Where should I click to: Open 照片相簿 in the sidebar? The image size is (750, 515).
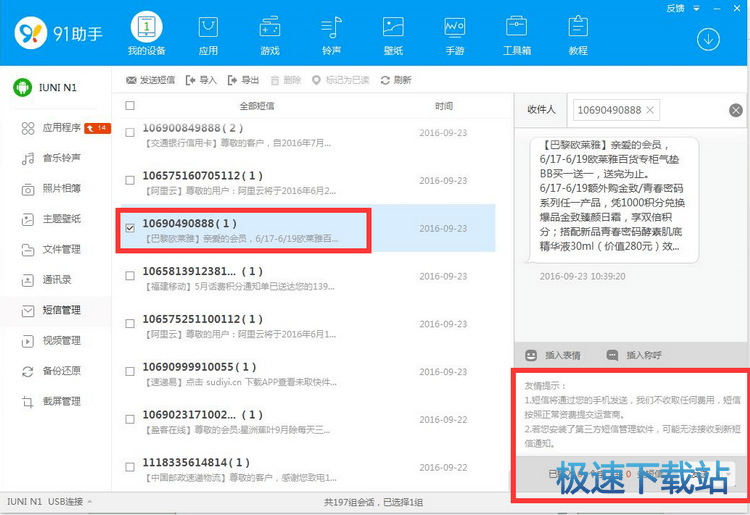point(51,188)
